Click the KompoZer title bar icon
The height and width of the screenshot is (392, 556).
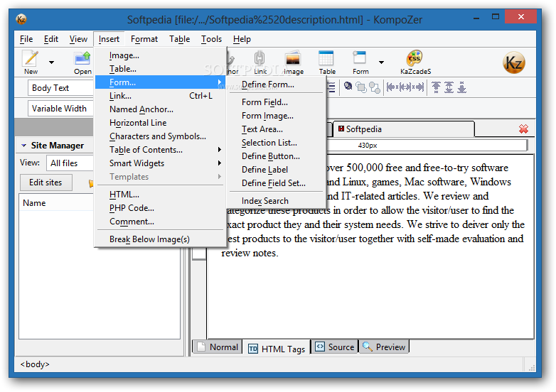coord(21,19)
